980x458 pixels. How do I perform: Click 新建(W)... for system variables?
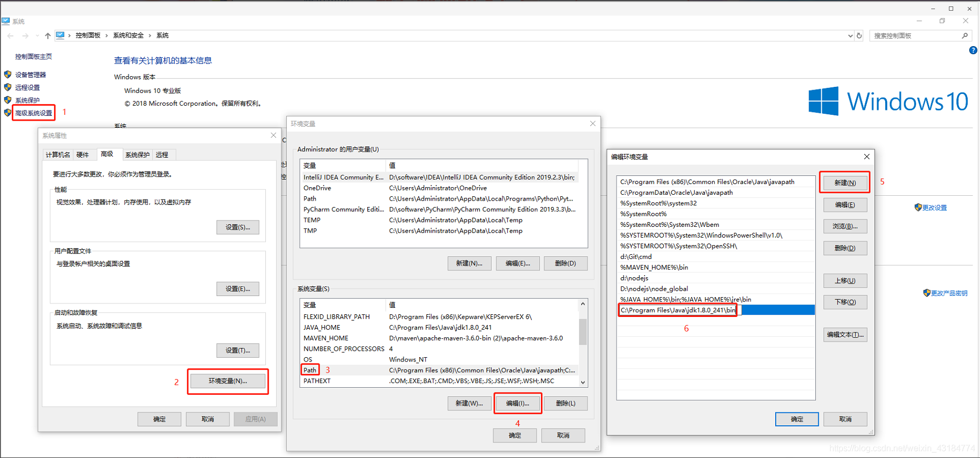pos(469,403)
